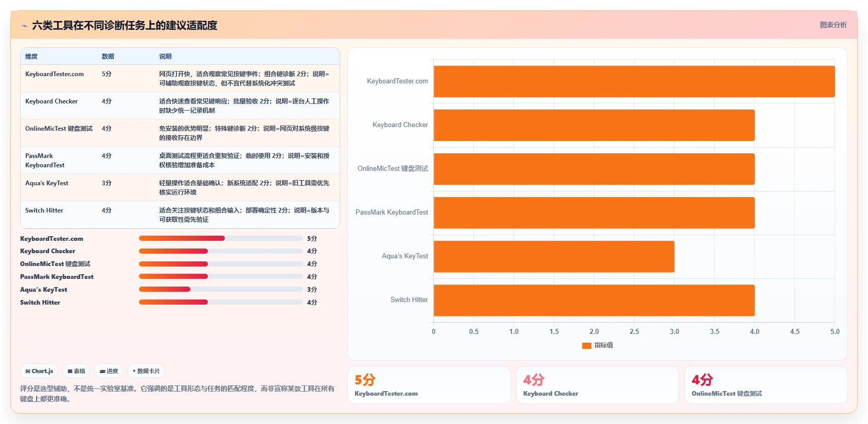Toggle the 指标值 legend swatch under the chart

coord(587,345)
